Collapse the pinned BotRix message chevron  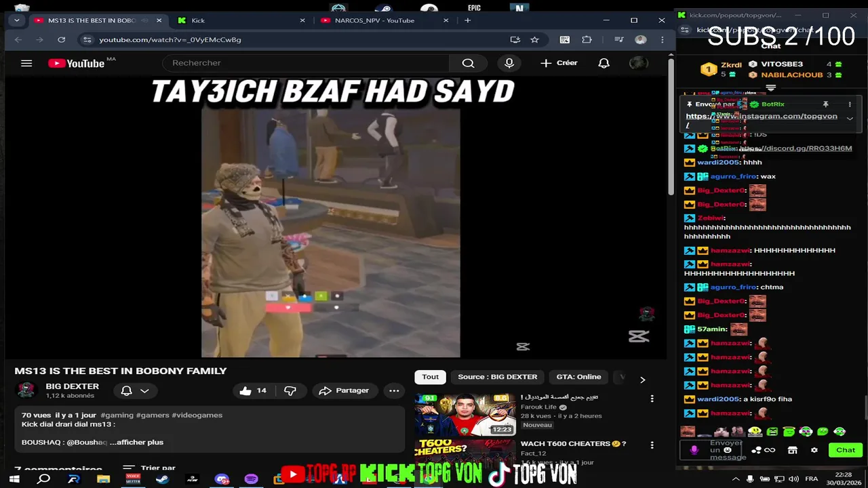click(850, 119)
